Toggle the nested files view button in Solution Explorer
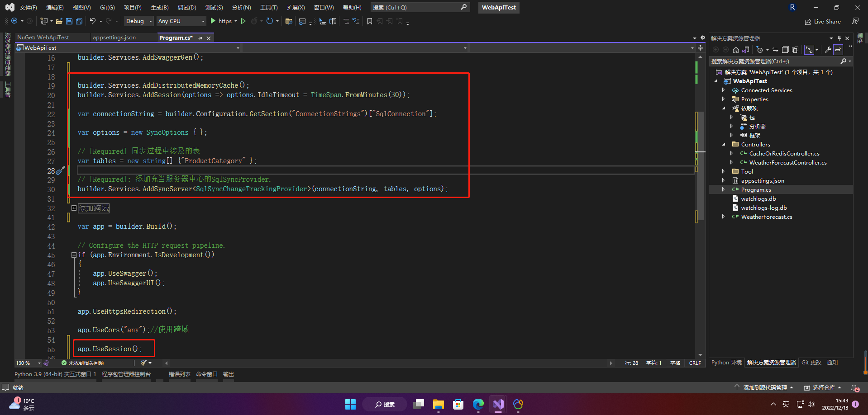 [x=809, y=50]
